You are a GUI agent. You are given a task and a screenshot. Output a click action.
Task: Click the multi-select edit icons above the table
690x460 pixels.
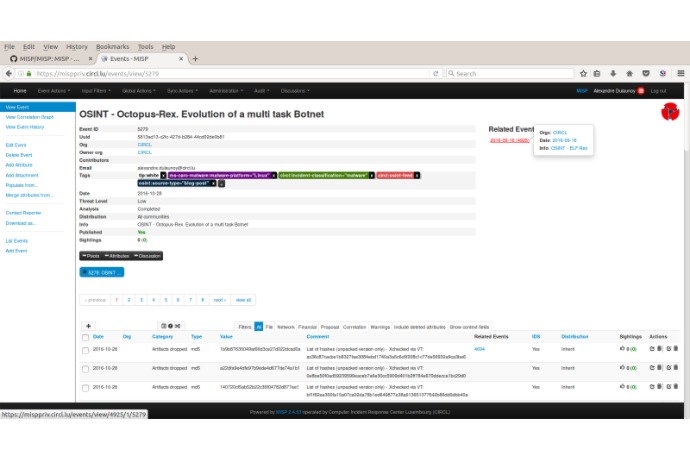[170, 326]
